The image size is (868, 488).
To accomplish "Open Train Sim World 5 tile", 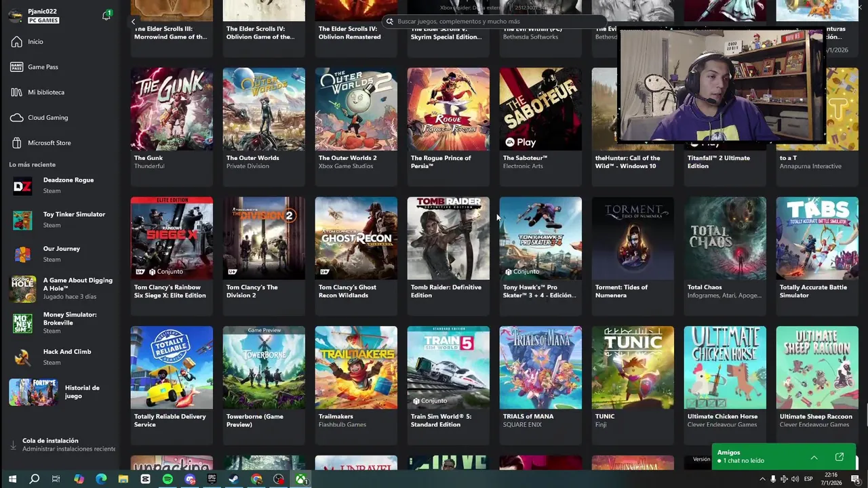I will pyautogui.click(x=448, y=385).
